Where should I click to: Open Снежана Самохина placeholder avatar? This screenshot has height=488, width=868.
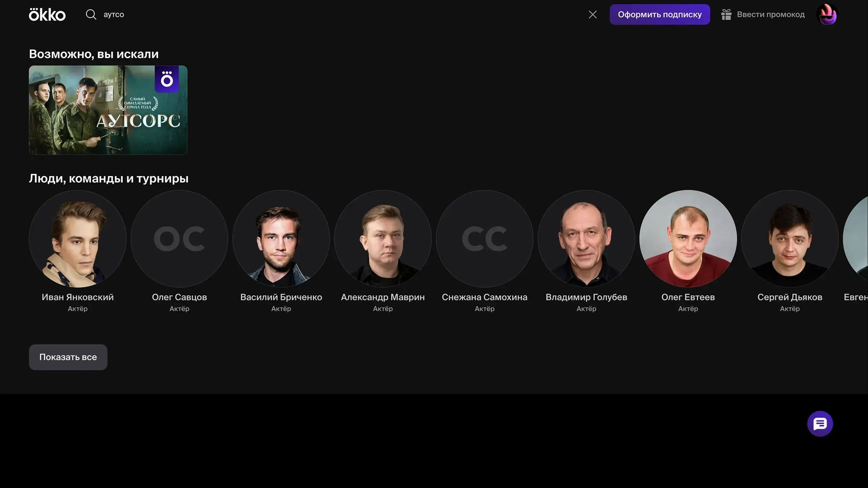[x=485, y=239]
